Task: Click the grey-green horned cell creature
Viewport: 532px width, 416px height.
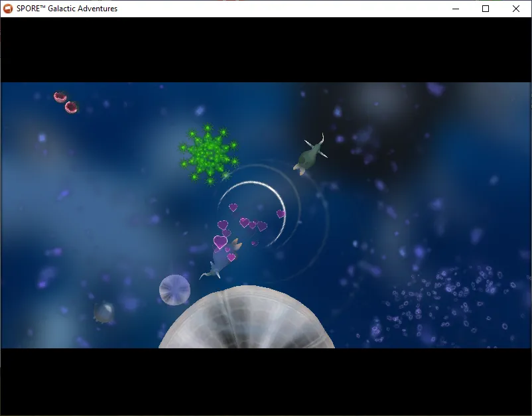Action: tap(310, 155)
